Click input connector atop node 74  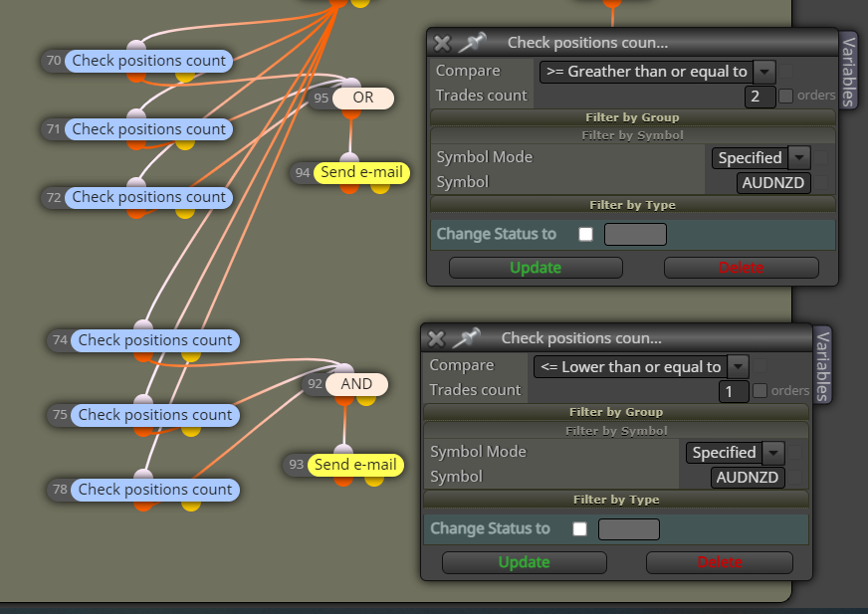tap(142, 325)
